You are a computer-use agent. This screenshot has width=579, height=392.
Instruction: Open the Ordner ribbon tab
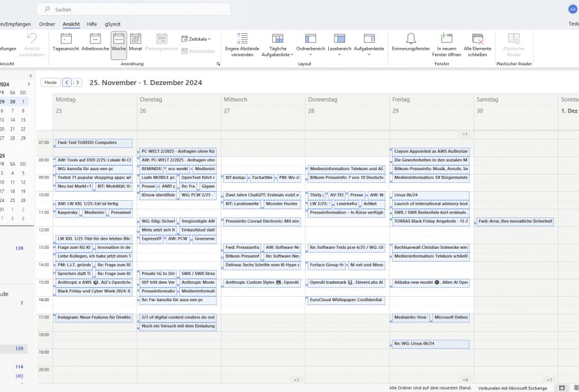pos(47,24)
